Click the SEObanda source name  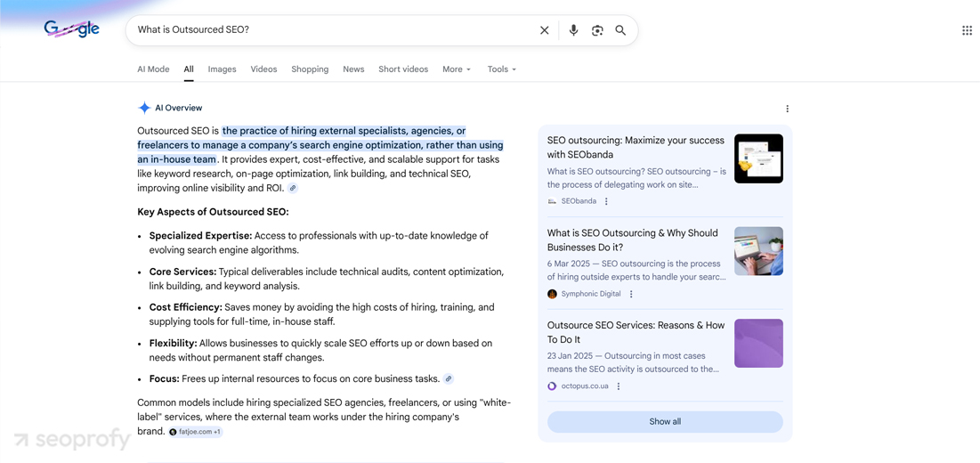coord(579,201)
